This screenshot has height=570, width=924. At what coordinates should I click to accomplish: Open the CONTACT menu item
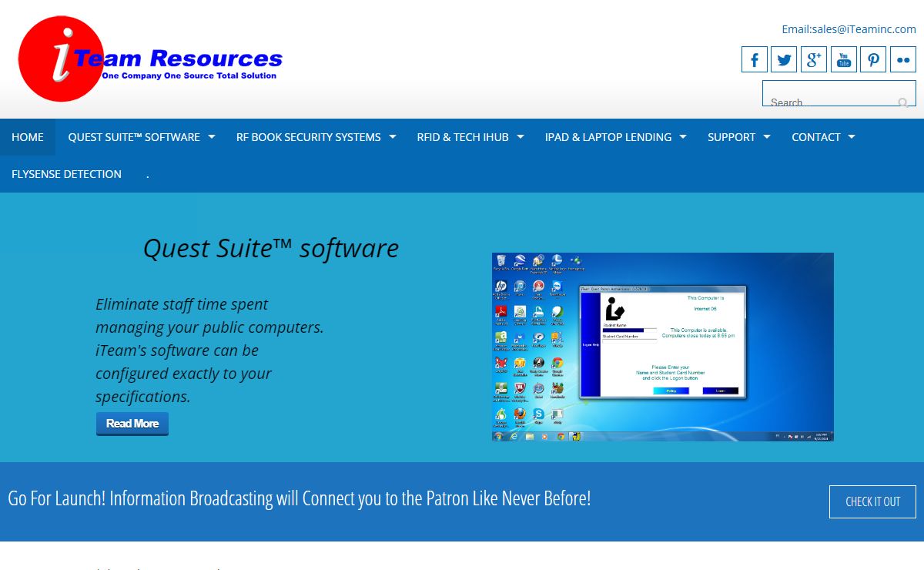tap(816, 137)
